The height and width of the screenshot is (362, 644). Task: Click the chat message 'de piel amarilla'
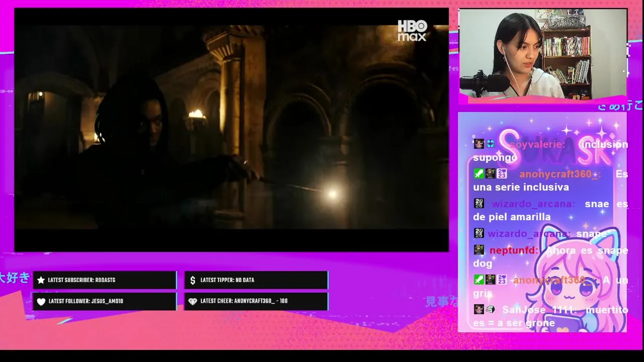pos(512,217)
